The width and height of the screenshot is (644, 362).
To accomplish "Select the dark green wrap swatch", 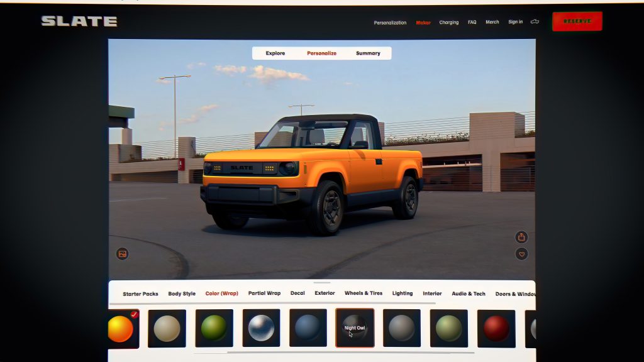I will point(214,328).
